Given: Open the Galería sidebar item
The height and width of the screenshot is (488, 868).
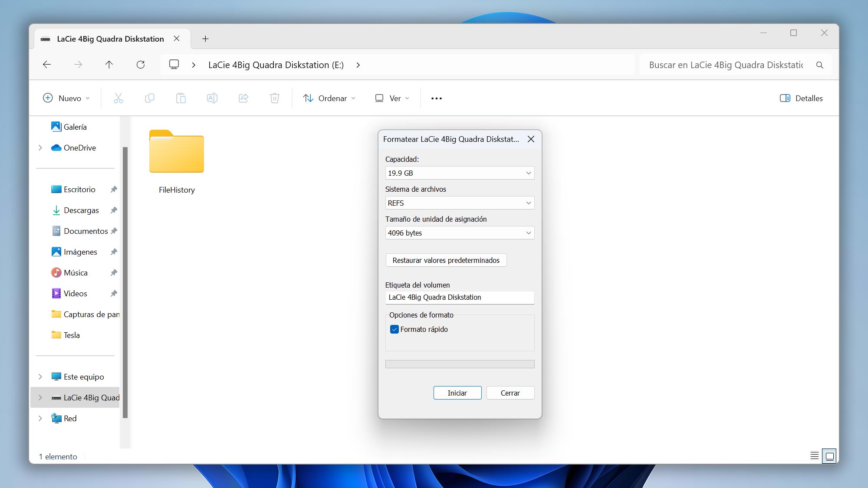Looking at the screenshot, I should click(x=75, y=127).
